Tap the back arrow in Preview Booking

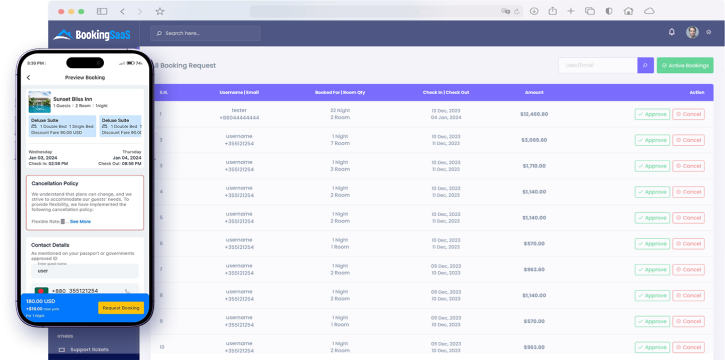(x=29, y=78)
